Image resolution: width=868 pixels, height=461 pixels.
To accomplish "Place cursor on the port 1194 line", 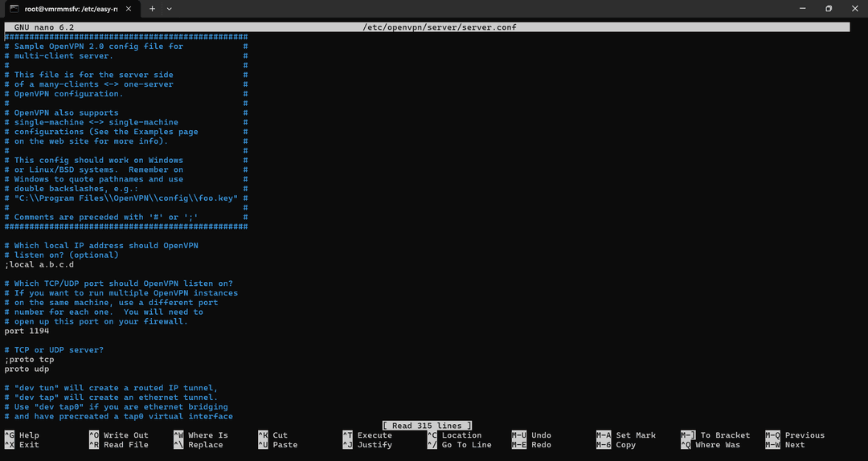I will click(27, 331).
